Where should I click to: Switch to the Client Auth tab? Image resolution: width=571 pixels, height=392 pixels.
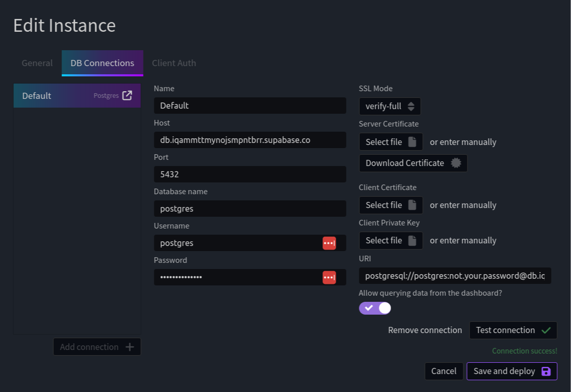[x=174, y=63]
